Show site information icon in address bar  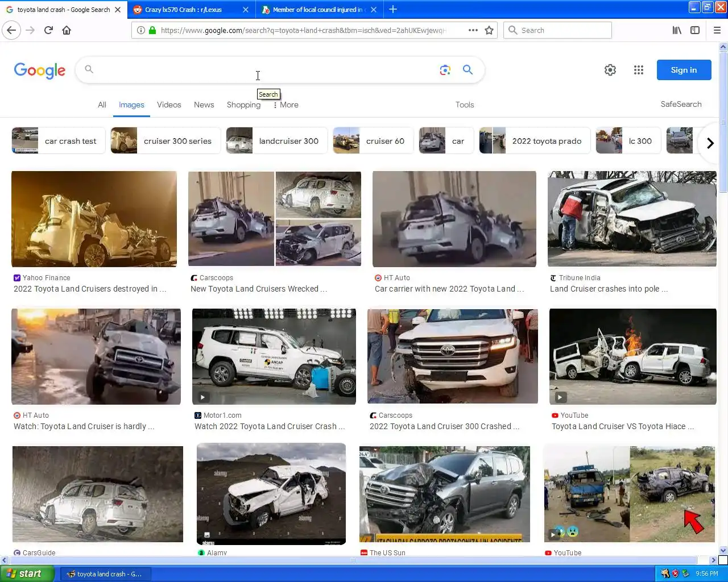(140, 30)
